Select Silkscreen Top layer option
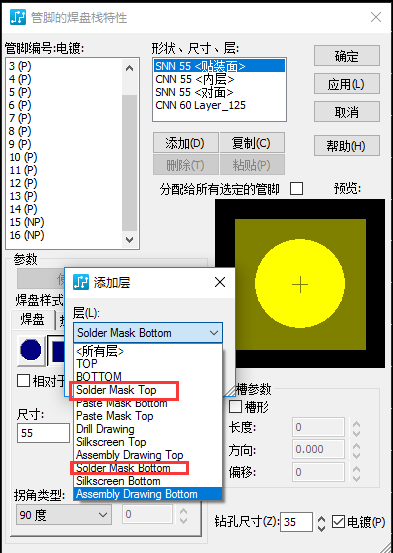This screenshot has width=393, height=553. 148,442
